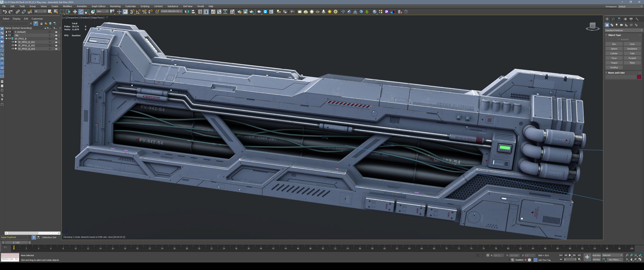Activate the Mirror tool icon
The height and width of the screenshot is (270, 644).
(187, 12)
